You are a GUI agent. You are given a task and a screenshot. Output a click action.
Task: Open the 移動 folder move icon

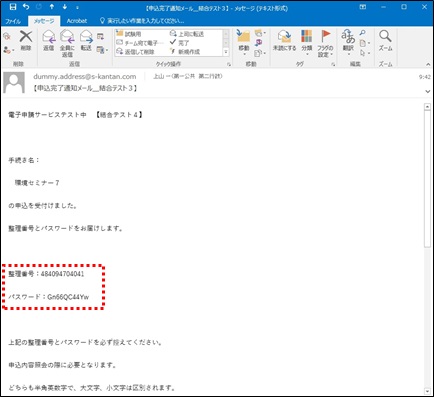244,42
